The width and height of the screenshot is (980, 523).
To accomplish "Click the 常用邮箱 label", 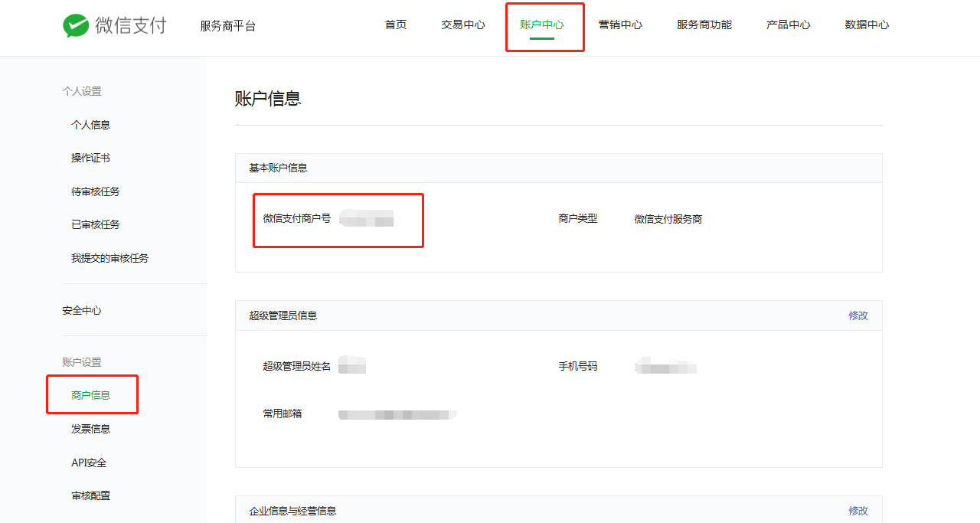I will [283, 413].
